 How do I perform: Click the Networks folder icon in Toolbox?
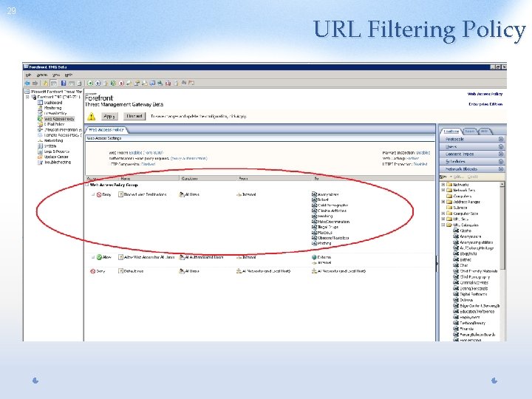(449, 185)
